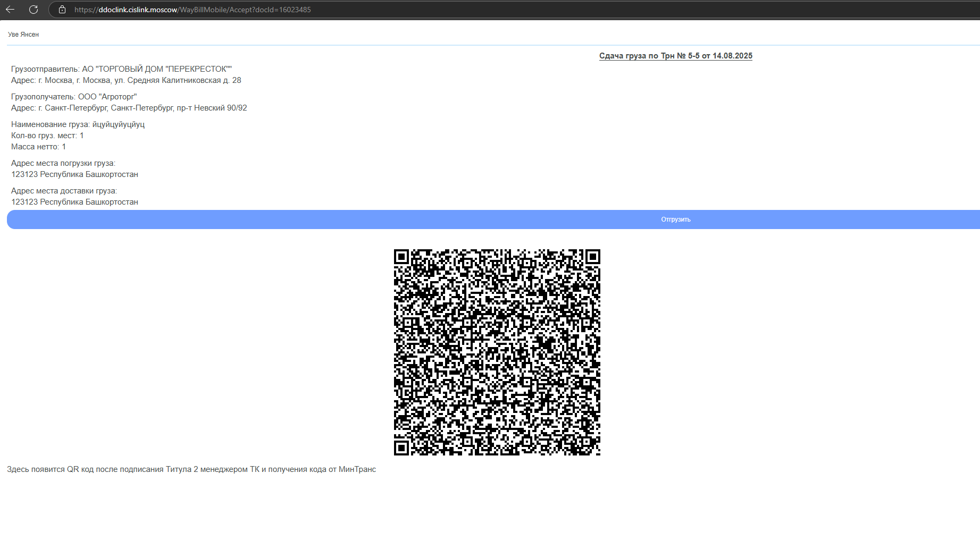
Task: Select the Кол-во груз. мест line
Action: coord(47,136)
